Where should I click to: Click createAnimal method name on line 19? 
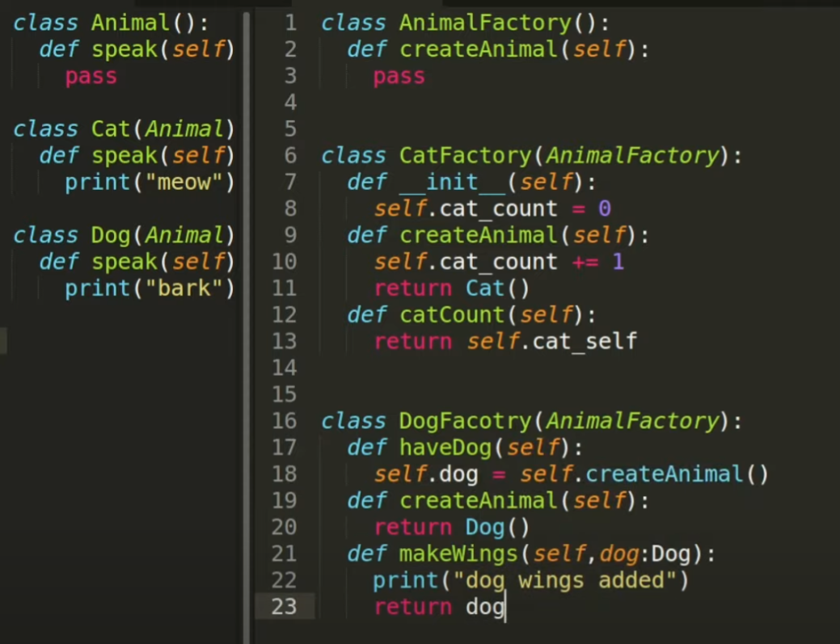click(x=479, y=501)
